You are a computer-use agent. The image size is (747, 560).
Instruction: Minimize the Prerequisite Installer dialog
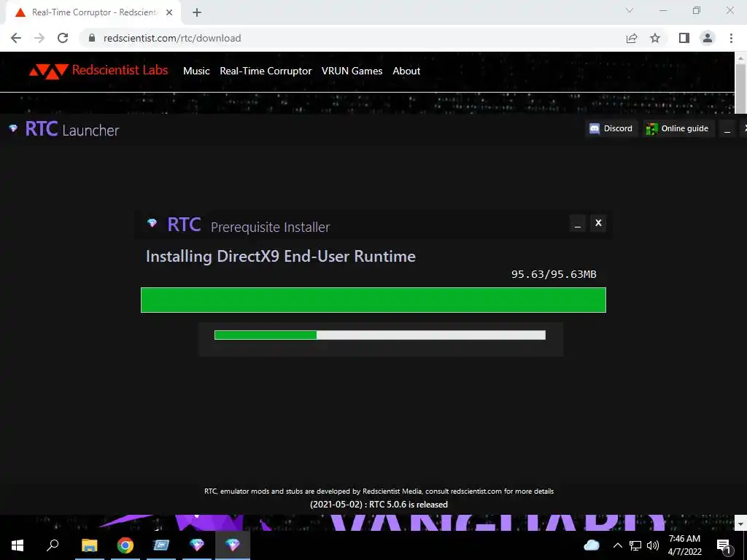click(578, 223)
